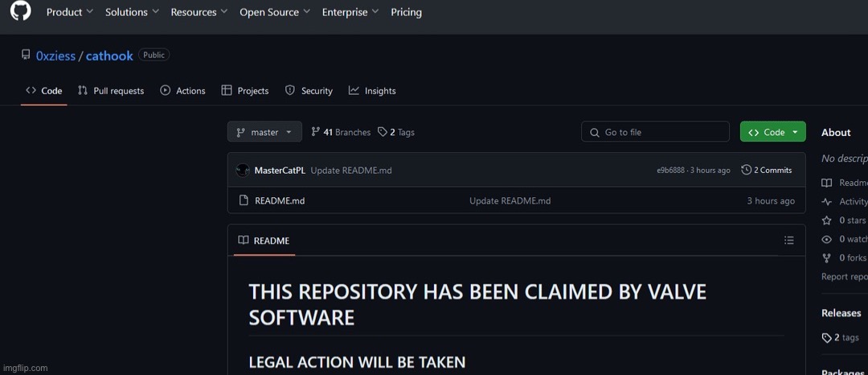Screen dimensions: 868x375
Task: Go to the Pricing page
Action: [x=406, y=12]
